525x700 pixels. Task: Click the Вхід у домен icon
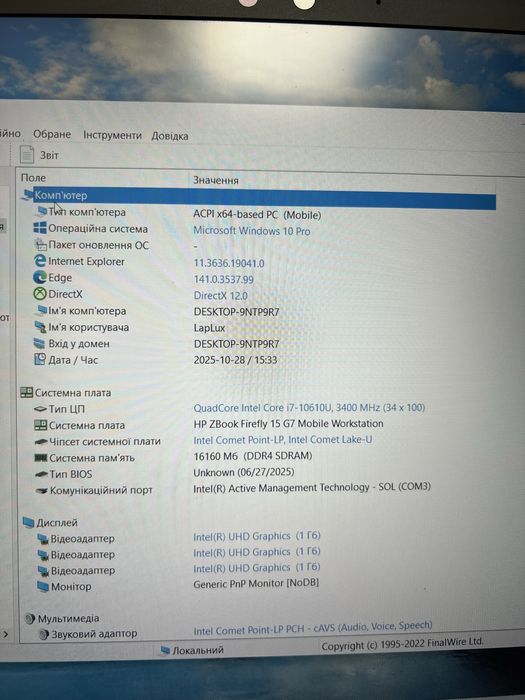coord(40,343)
